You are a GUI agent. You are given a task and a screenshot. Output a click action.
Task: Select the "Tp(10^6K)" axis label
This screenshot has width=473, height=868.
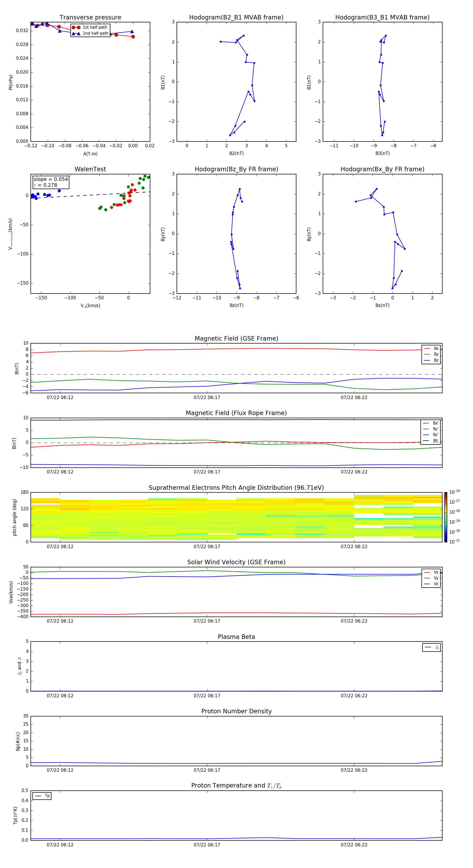pos(15,816)
